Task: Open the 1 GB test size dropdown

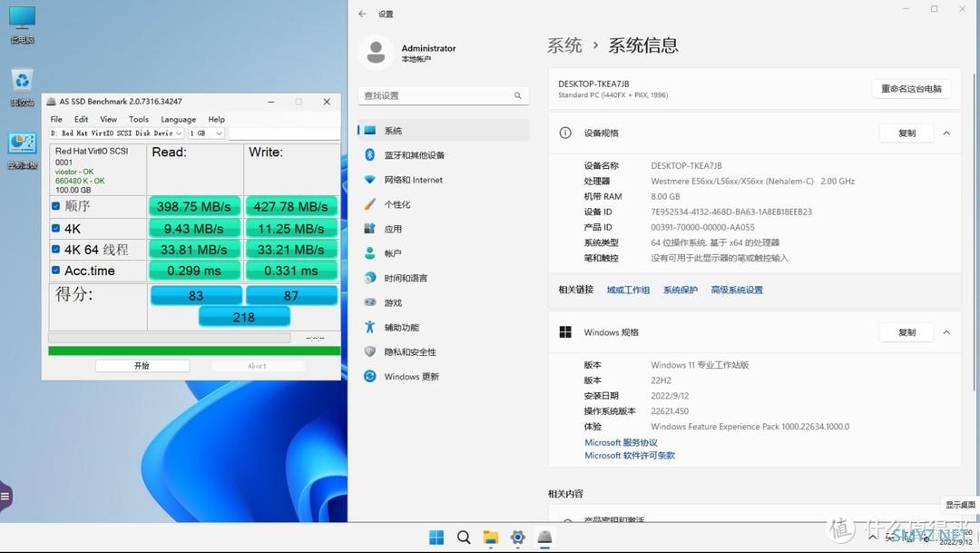Action: point(206,133)
